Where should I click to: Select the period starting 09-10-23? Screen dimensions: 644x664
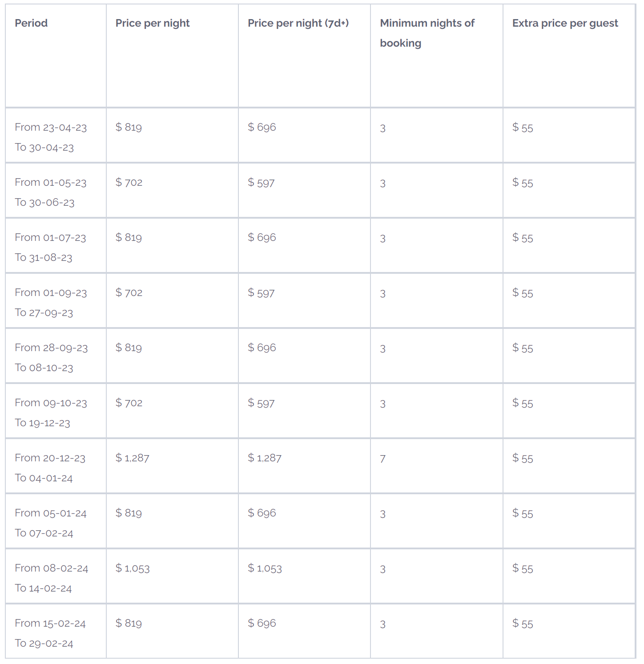pos(51,413)
